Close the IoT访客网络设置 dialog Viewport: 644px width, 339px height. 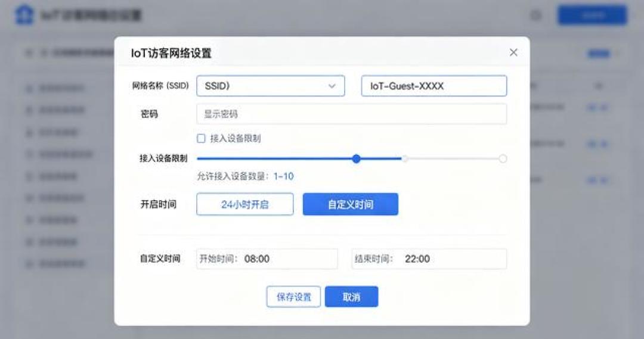pyautogui.click(x=513, y=52)
